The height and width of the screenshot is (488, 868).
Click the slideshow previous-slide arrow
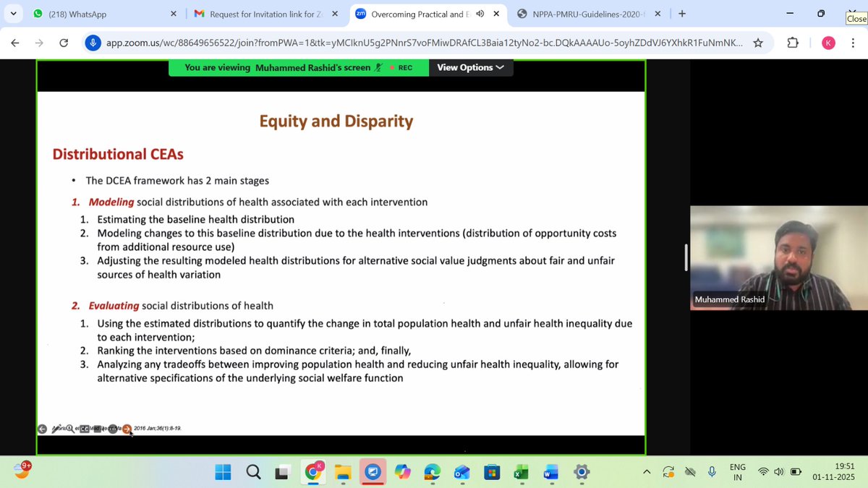[43, 429]
